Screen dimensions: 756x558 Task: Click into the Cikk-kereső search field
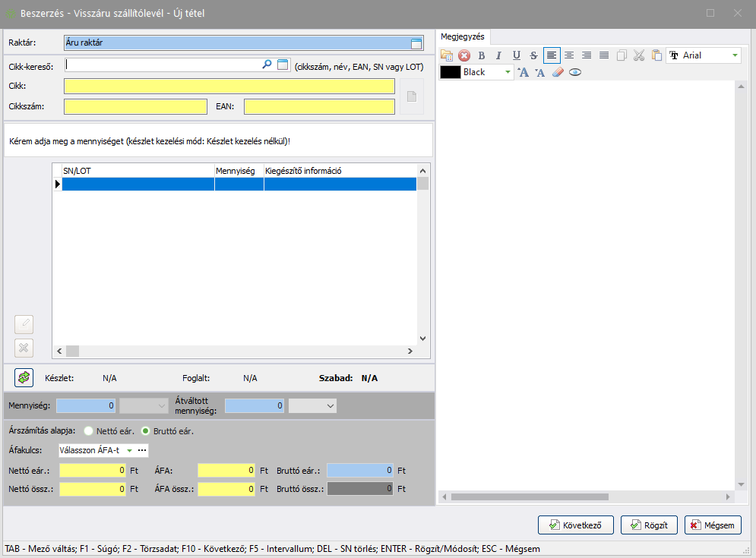pyautogui.click(x=161, y=65)
